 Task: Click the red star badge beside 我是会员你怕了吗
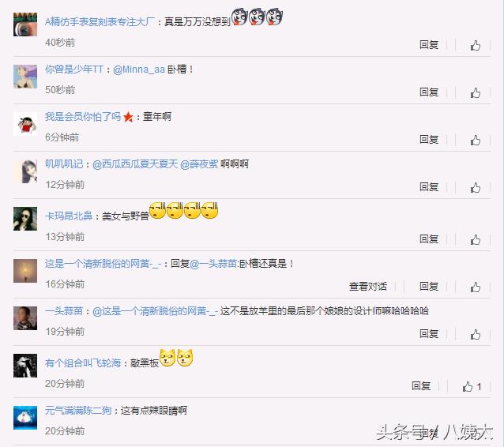point(128,117)
